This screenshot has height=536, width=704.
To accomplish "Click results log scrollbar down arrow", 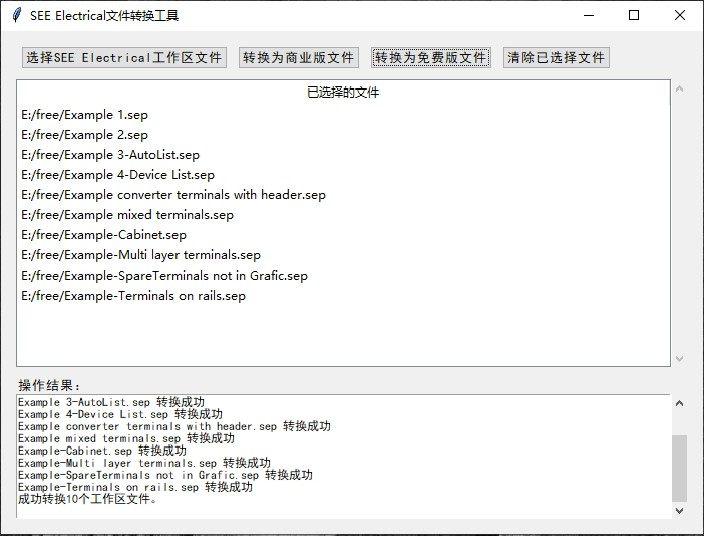I will tap(679, 510).
